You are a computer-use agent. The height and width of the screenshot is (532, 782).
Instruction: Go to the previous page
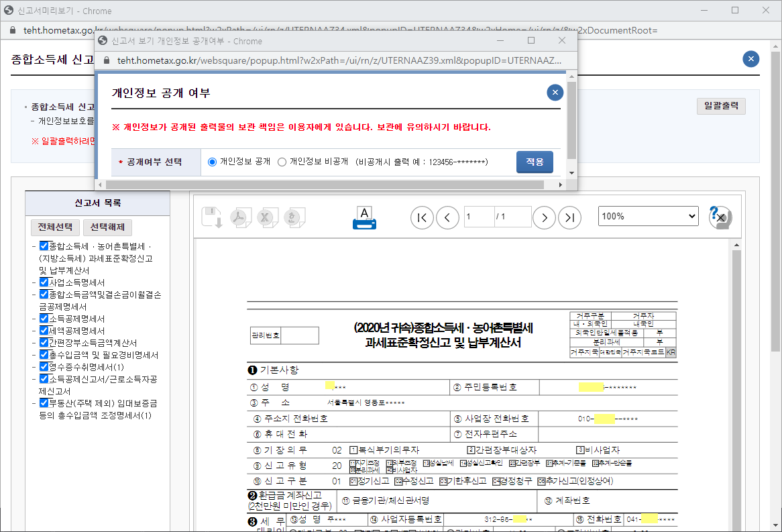point(447,217)
